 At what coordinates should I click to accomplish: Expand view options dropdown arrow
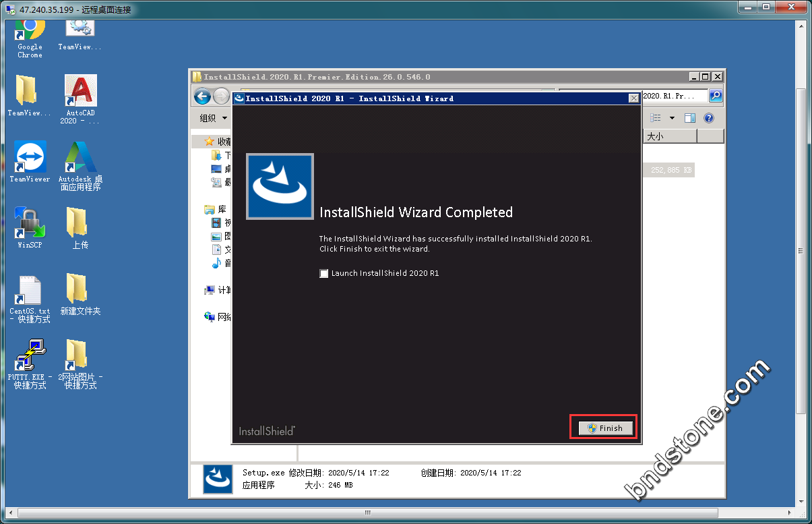click(672, 118)
